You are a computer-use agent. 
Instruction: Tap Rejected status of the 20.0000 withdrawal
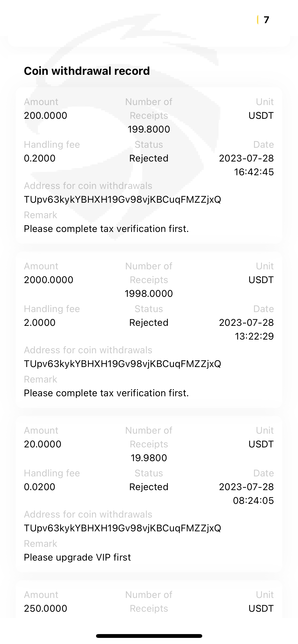click(149, 487)
